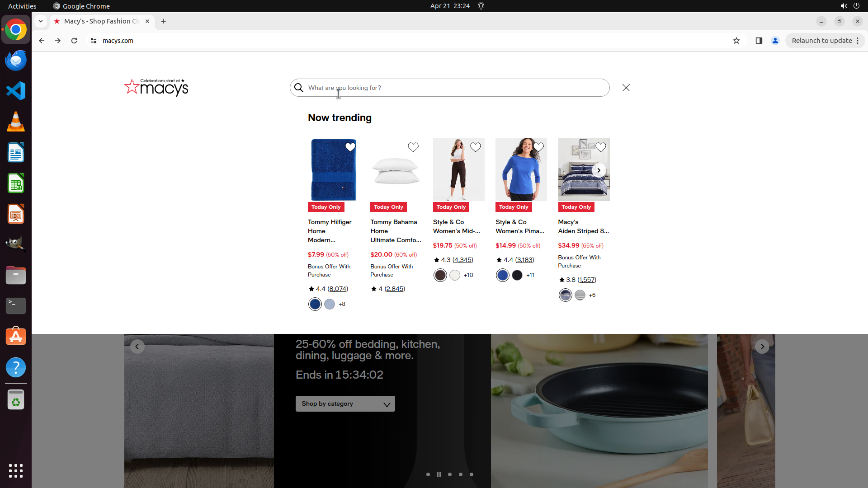Expand Shop by category dropdown
The image size is (868, 488).
[x=345, y=404]
